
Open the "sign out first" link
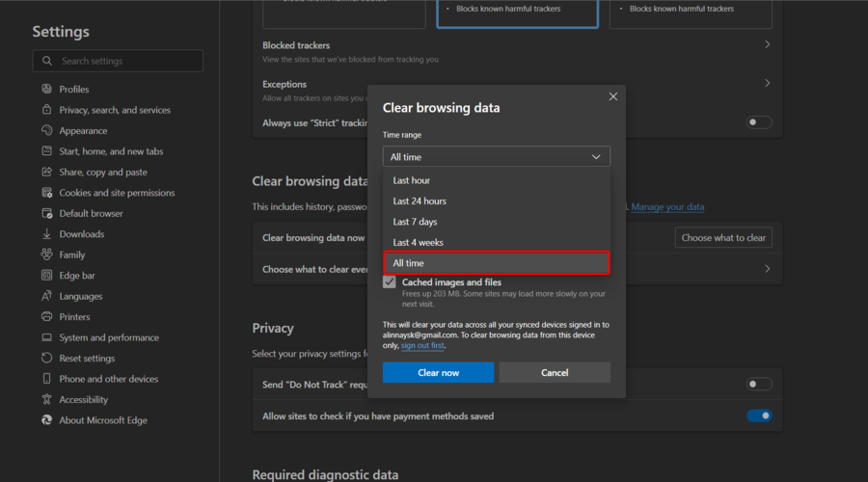[x=422, y=345]
